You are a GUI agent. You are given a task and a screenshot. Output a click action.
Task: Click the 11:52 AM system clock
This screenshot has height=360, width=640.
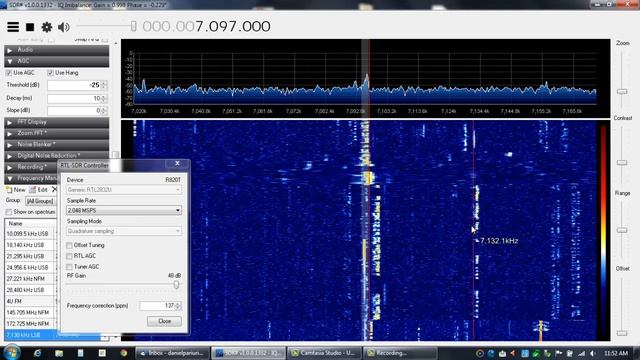616,353
